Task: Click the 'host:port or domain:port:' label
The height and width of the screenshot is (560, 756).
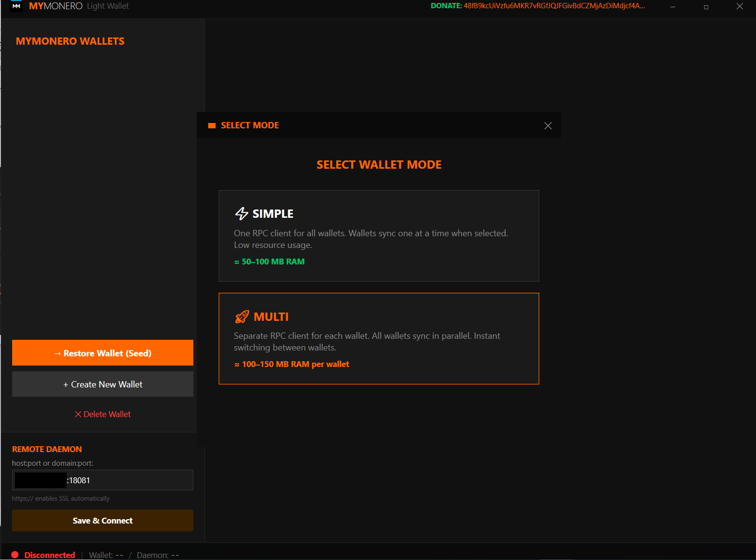Action: 52,463
